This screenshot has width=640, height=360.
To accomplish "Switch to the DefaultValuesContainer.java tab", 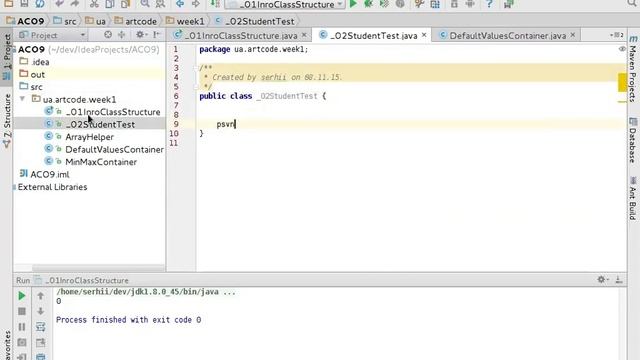I will 507,36.
